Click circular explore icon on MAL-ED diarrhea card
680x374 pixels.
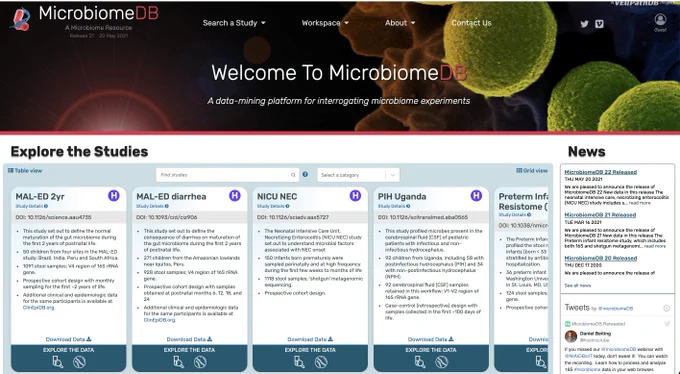tap(200, 362)
